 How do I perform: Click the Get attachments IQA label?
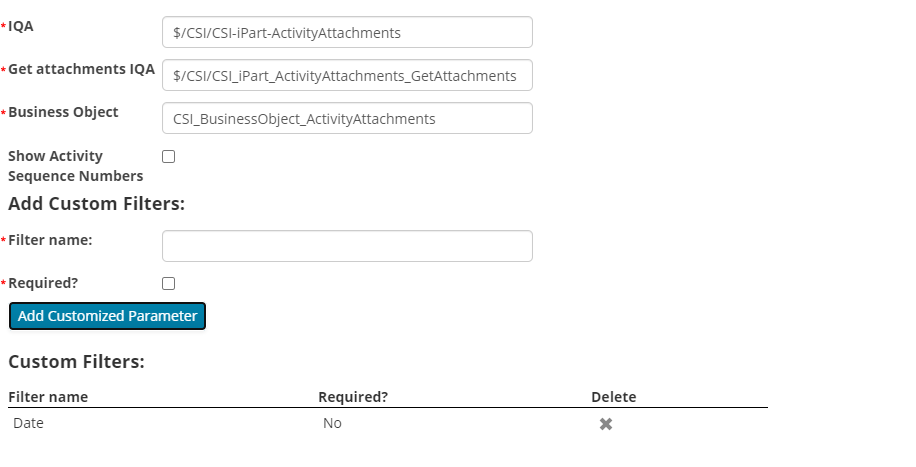(x=81, y=69)
